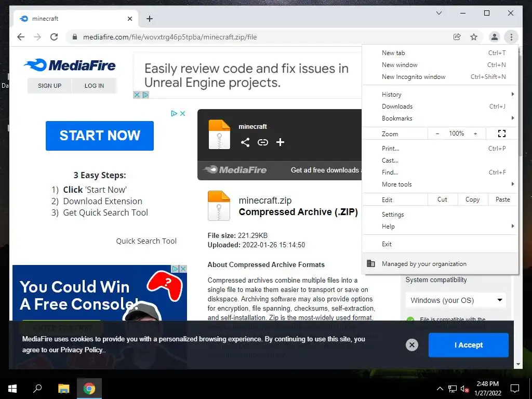Reload the MediaFire page
Screen dimensions: 532x399
coord(54,37)
